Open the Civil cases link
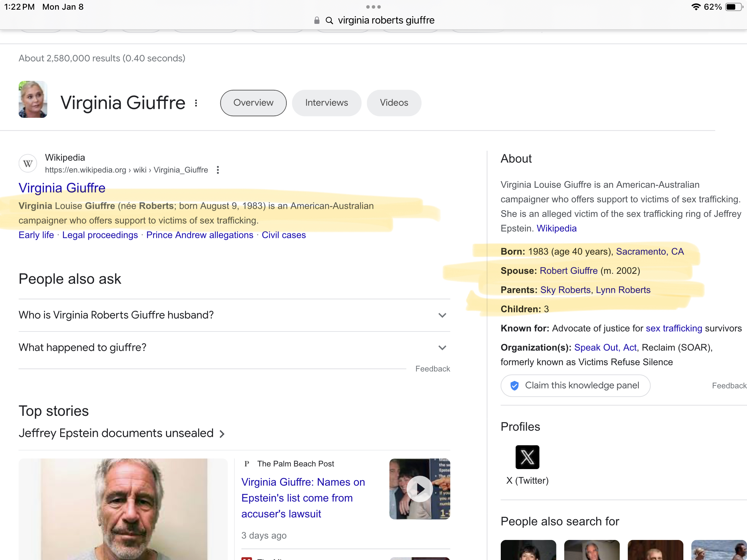 (x=284, y=235)
